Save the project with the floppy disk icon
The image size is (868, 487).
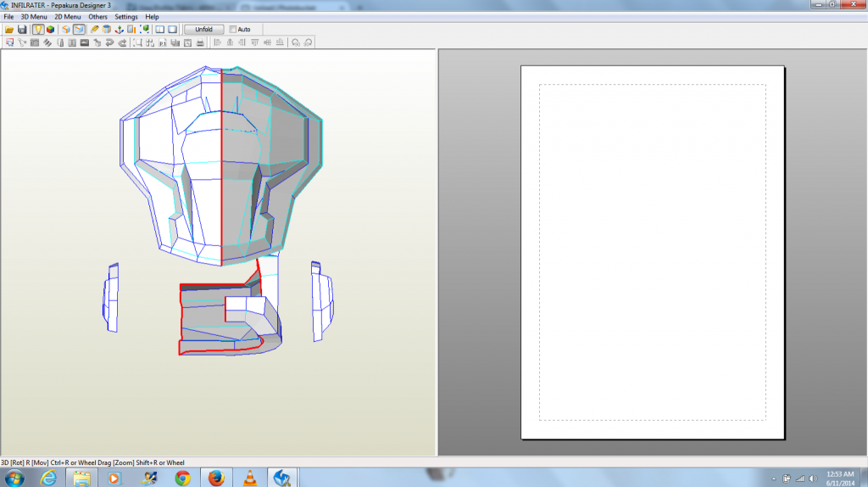click(22, 30)
